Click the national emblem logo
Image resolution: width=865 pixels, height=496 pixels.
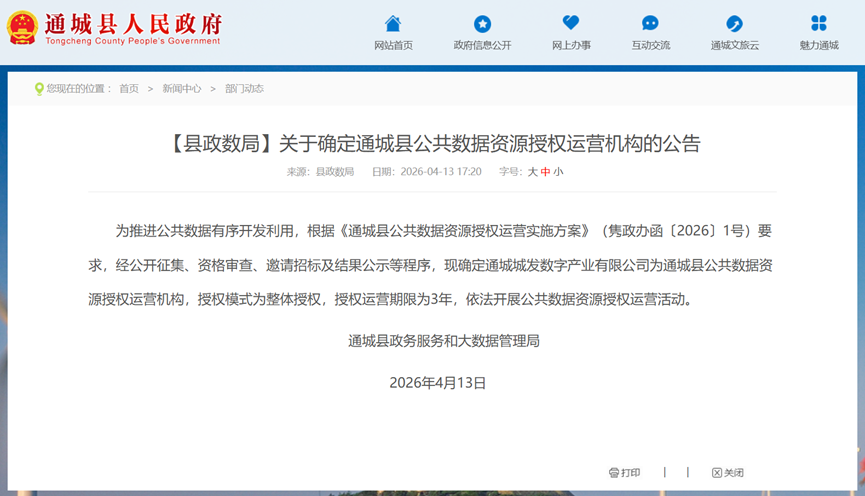tap(23, 27)
